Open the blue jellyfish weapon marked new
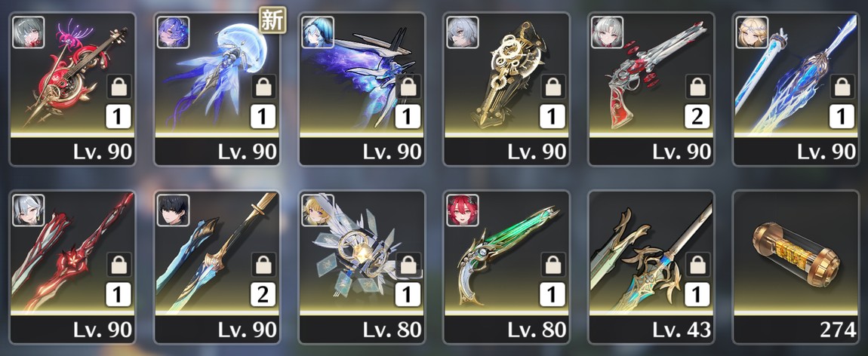This screenshot has width=868, height=356. (x=217, y=89)
